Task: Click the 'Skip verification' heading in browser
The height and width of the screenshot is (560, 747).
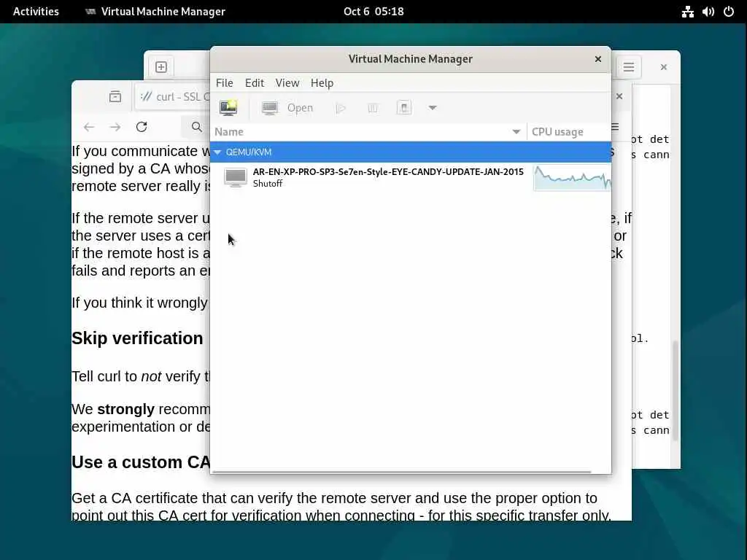Action: pos(137,338)
